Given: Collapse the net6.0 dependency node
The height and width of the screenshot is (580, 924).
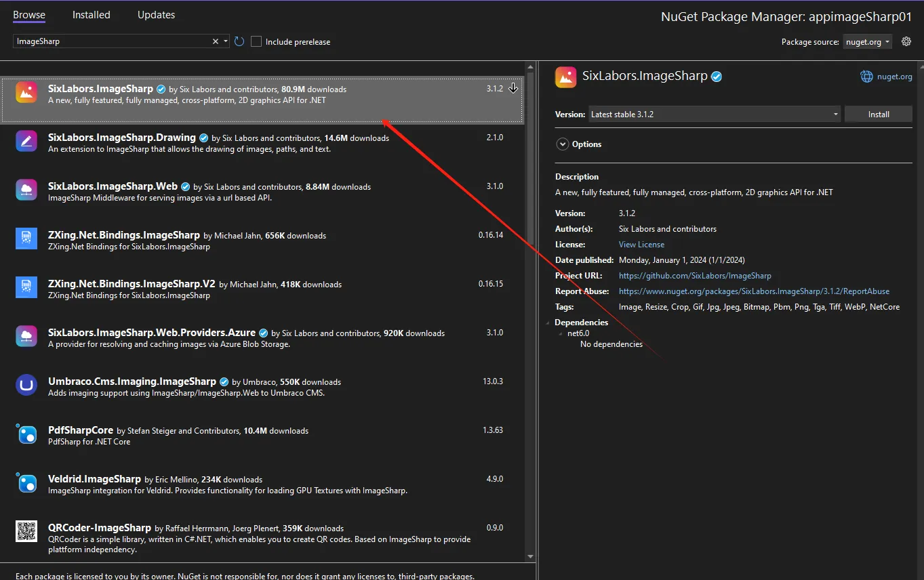Looking at the screenshot, I should [x=561, y=333].
